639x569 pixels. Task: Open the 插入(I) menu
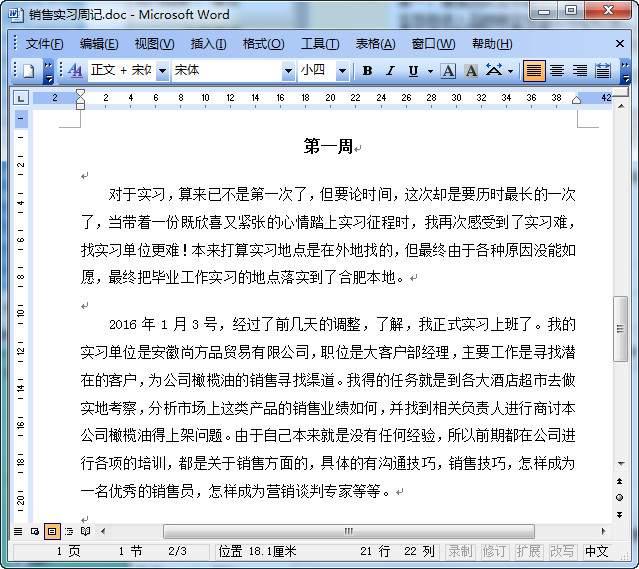pyautogui.click(x=209, y=44)
